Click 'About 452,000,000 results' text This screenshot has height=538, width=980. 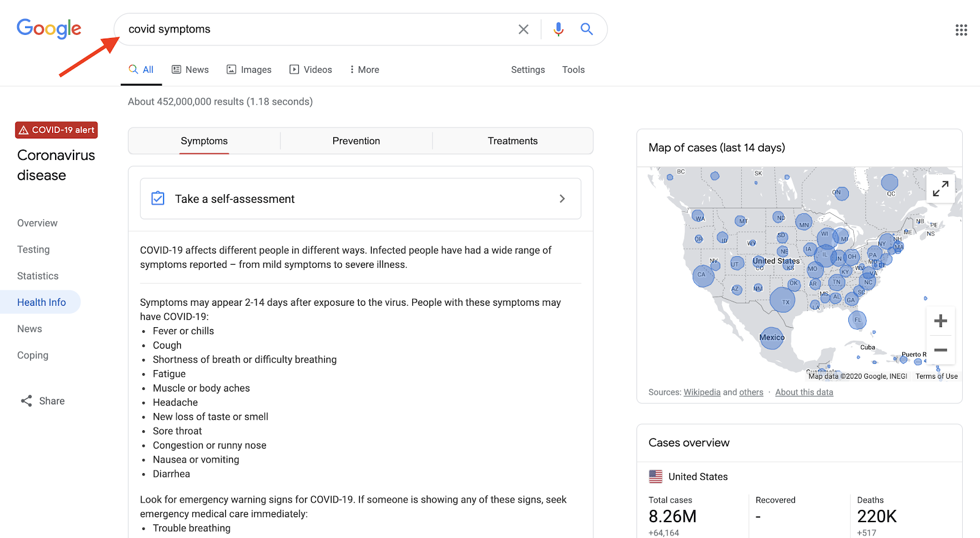point(186,102)
